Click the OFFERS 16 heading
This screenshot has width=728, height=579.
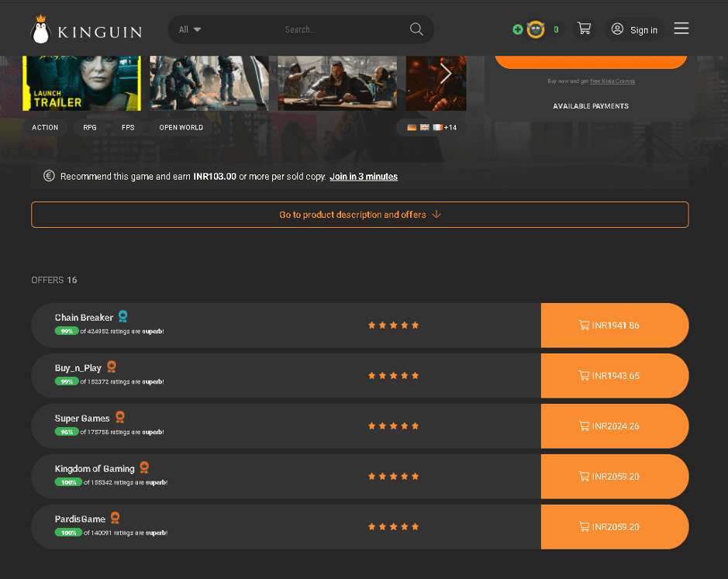tap(54, 280)
